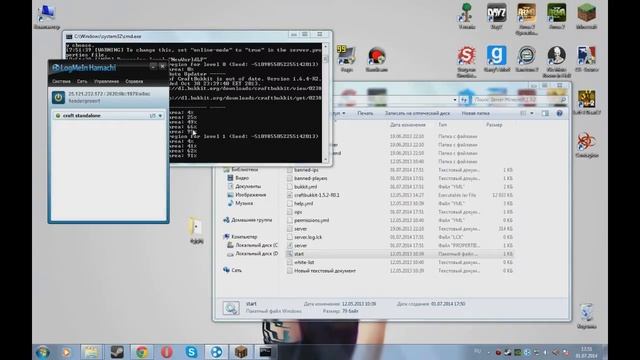Click the cmd window scroll-up arrow

325,46
